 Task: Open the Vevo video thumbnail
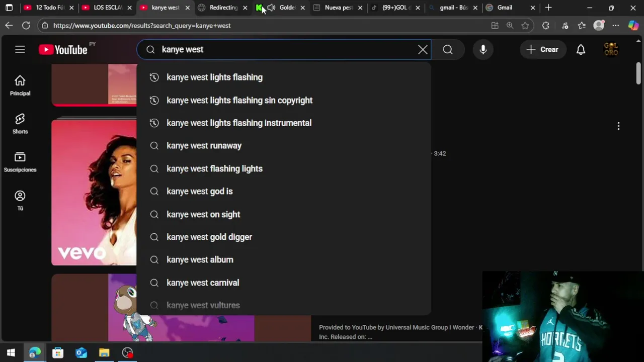tap(94, 193)
